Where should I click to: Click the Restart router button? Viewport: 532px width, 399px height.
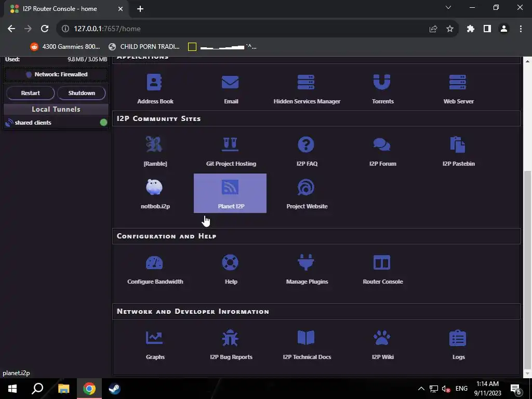click(x=30, y=93)
